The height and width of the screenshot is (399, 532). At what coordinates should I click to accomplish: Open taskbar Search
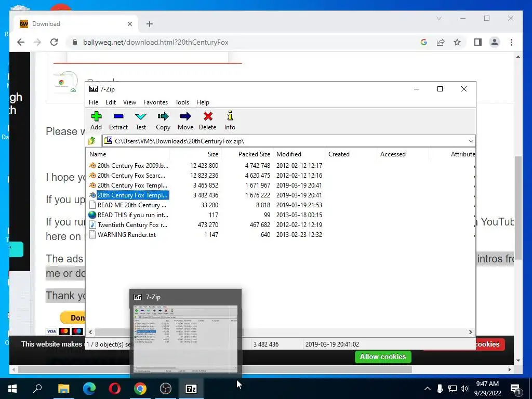click(37, 389)
